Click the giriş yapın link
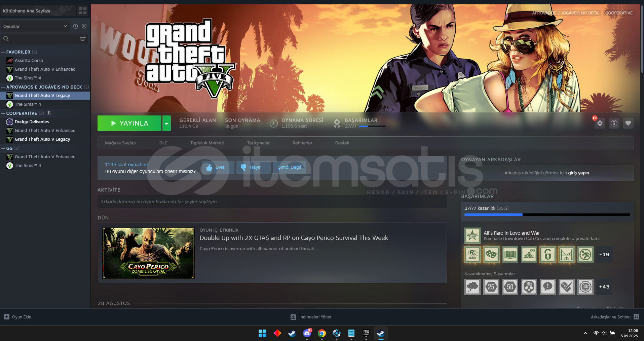 [x=578, y=173]
